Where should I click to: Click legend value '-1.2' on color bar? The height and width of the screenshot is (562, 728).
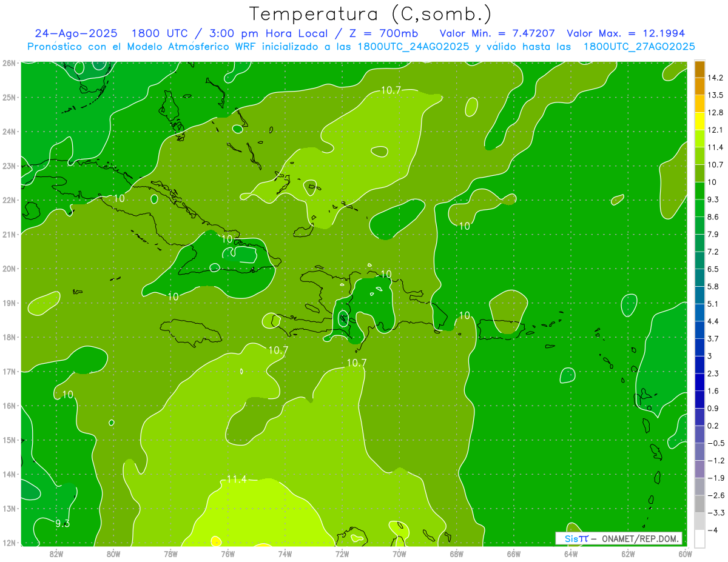[x=715, y=460]
